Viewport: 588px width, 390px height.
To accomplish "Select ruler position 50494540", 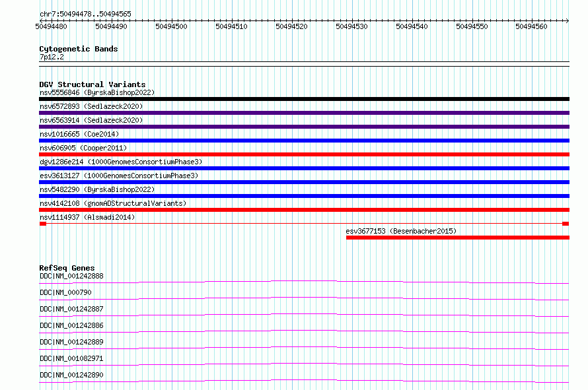I will [412, 26].
